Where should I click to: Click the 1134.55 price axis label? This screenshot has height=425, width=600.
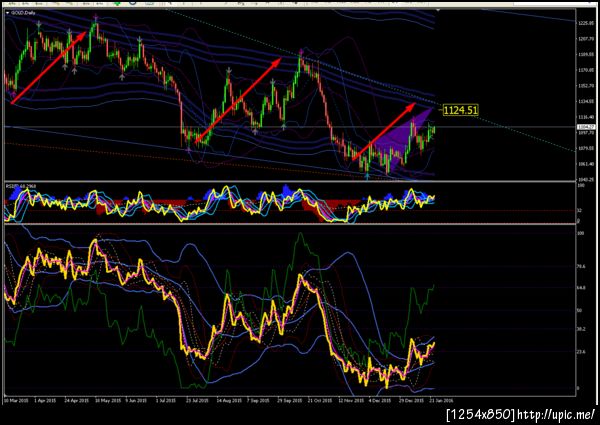coord(586,101)
